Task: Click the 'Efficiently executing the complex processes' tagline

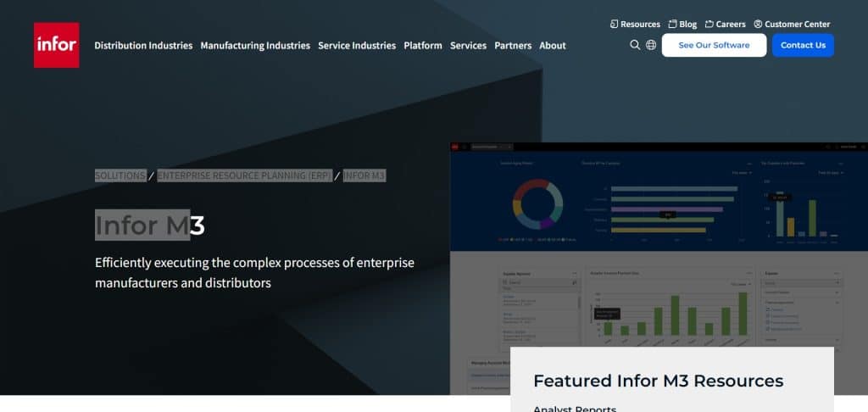Action: [x=254, y=272]
